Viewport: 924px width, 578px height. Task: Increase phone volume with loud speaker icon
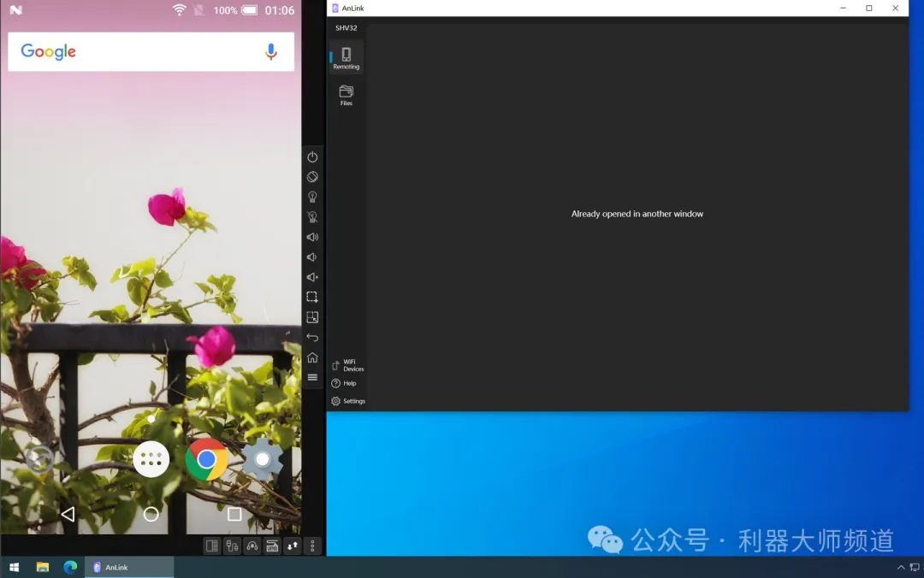click(312, 237)
